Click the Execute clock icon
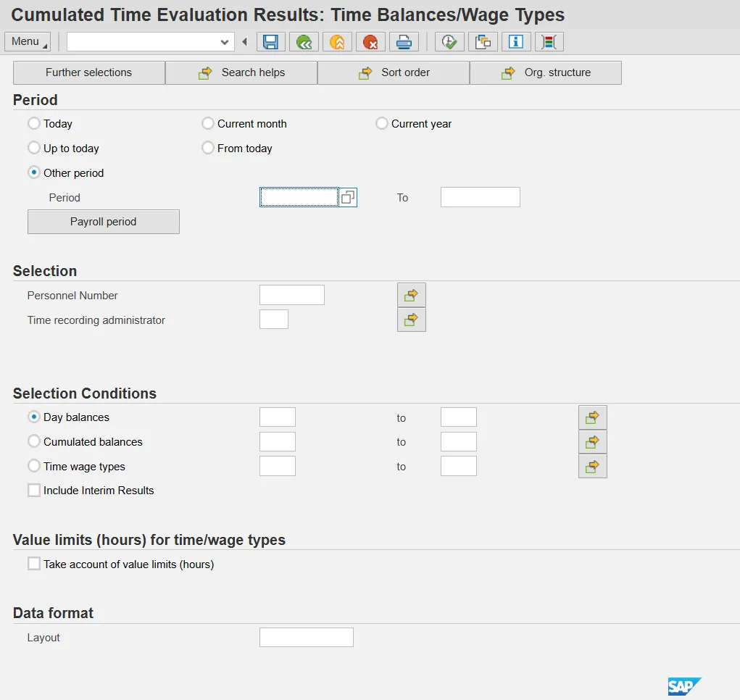This screenshot has height=700, width=740. (449, 42)
